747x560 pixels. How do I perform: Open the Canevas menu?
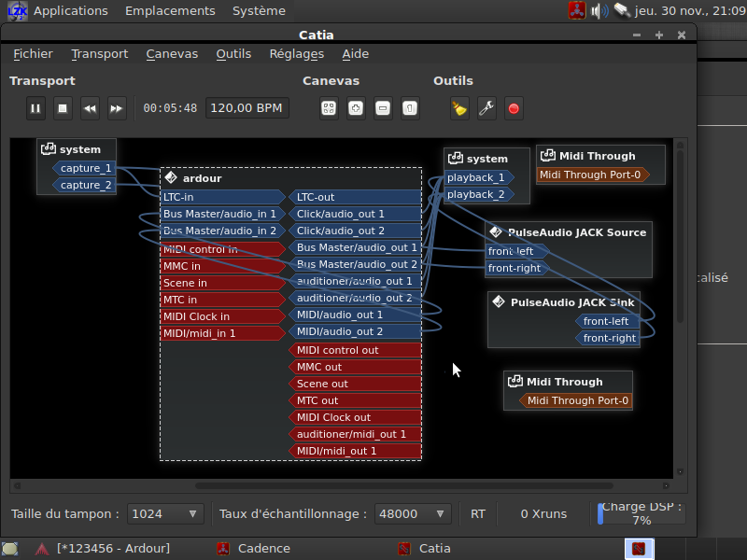click(172, 54)
